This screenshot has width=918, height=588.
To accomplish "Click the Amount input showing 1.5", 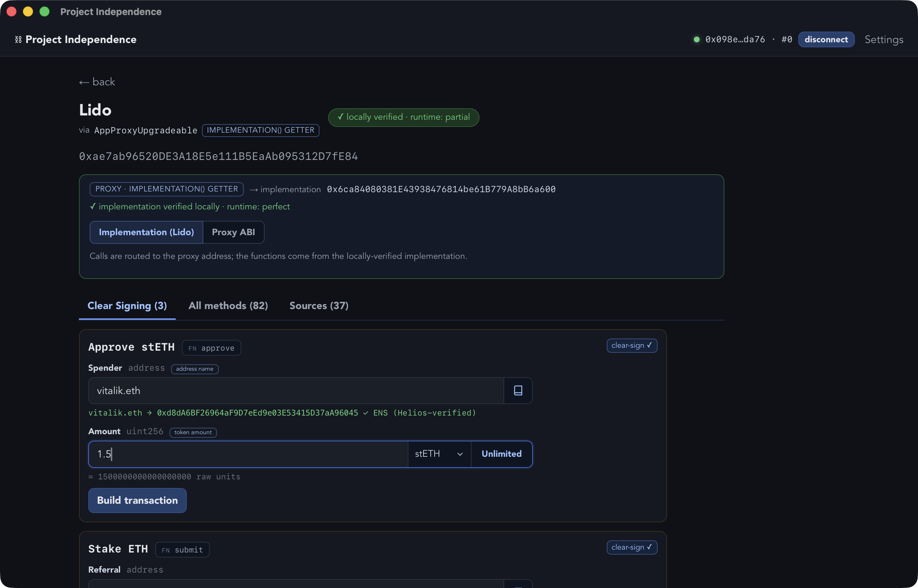I will [x=248, y=454].
